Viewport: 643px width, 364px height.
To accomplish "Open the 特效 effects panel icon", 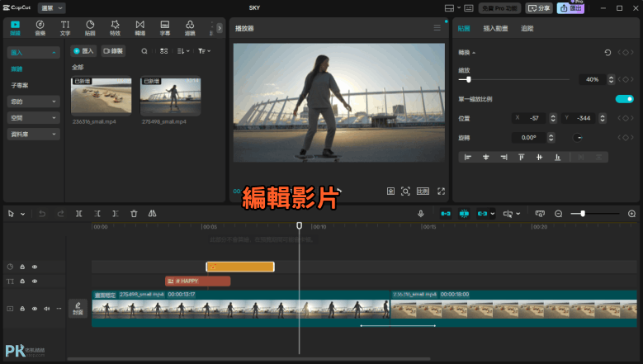I will (116, 28).
